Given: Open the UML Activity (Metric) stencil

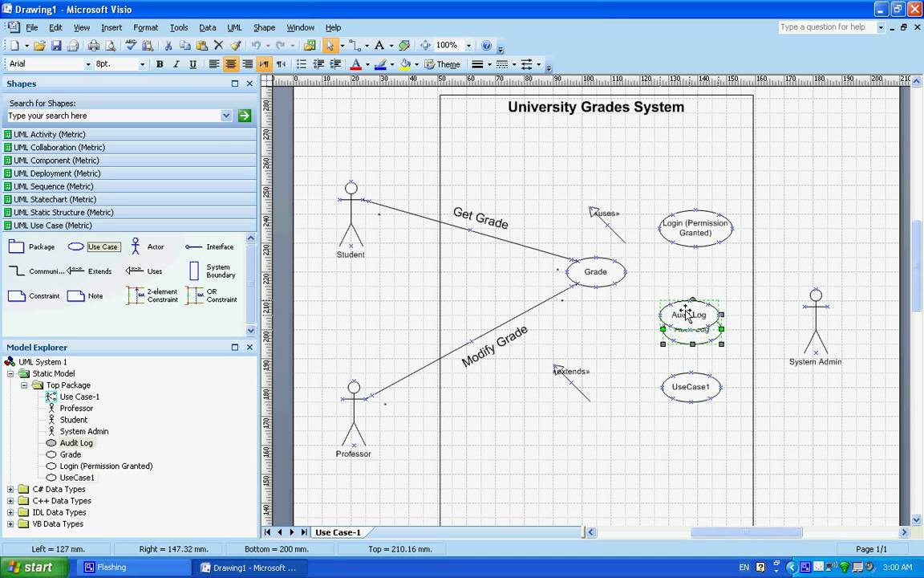Looking at the screenshot, I should pos(130,135).
